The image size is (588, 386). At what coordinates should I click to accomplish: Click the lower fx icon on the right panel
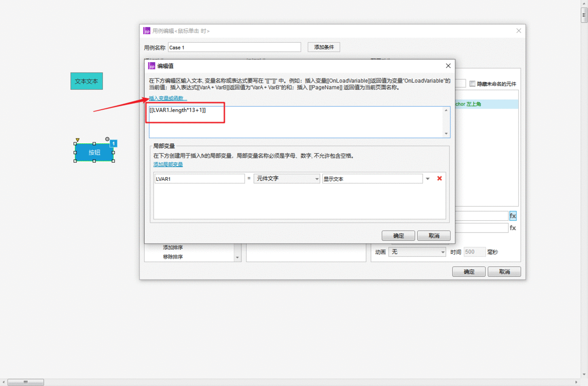click(513, 227)
